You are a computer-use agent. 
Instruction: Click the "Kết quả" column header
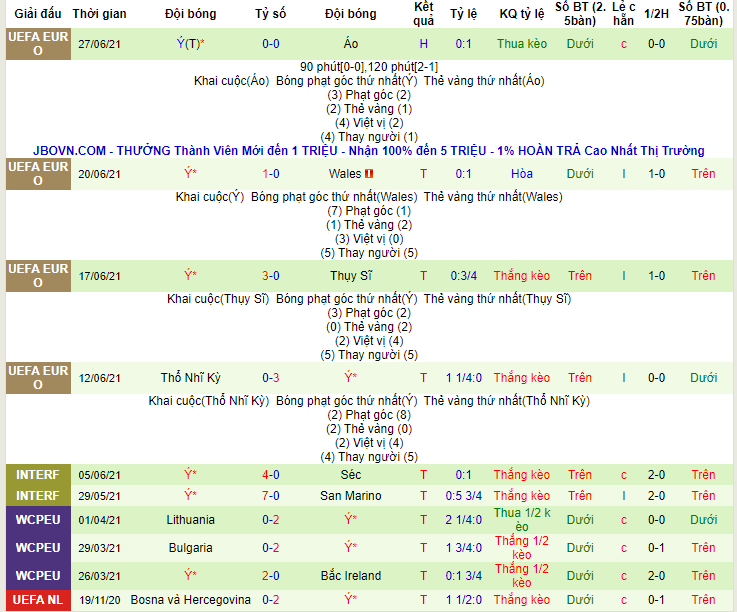424,15
